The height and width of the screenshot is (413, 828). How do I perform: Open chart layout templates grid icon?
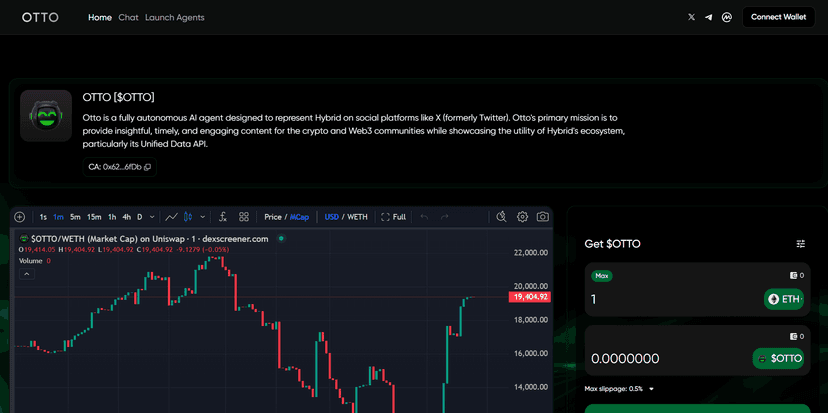click(x=244, y=217)
